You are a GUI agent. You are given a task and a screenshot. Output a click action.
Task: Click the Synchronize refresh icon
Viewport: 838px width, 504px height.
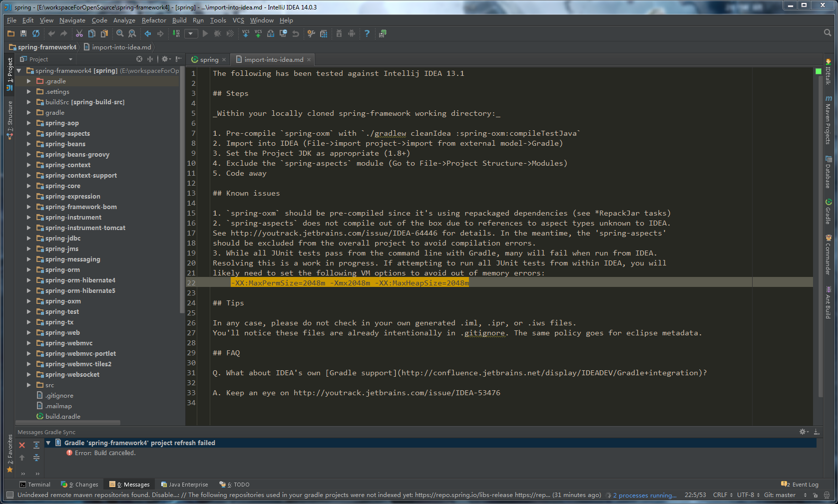(x=36, y=33)
